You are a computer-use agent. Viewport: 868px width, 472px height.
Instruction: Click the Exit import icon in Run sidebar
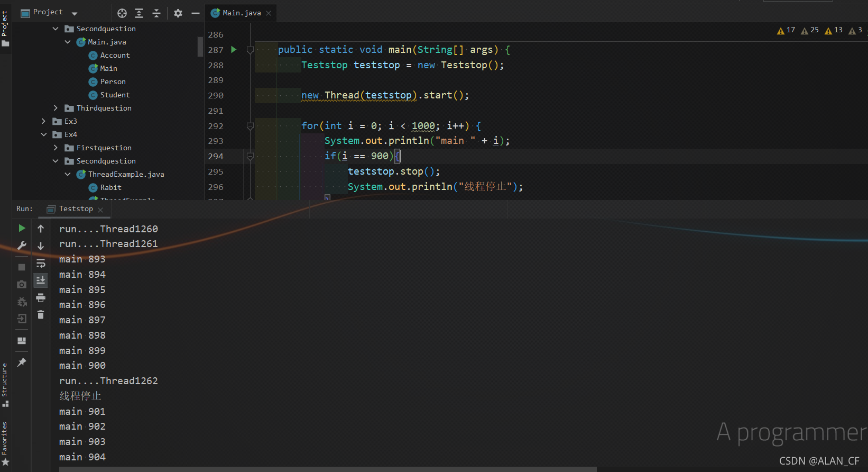coord(22,319)
